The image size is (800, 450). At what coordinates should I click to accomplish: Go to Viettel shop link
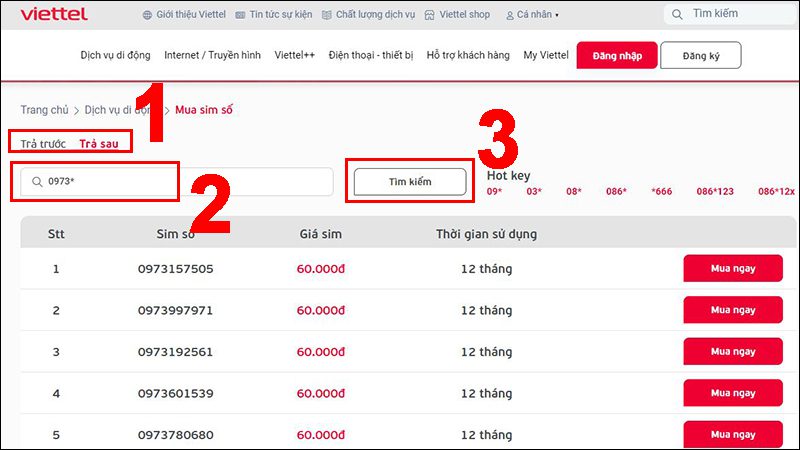[x=465, y=15]
